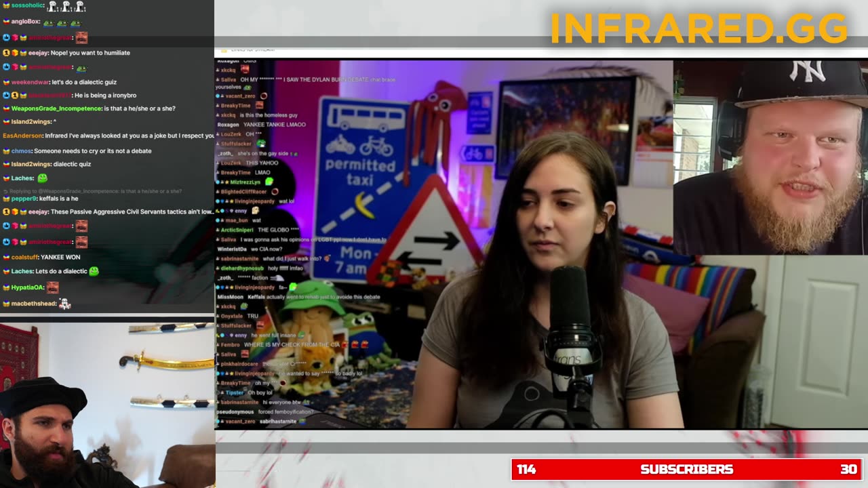Click the face emote in HypatiaOA's message
The width and height of the screenshot is (868, 488).
pos(52,287)
